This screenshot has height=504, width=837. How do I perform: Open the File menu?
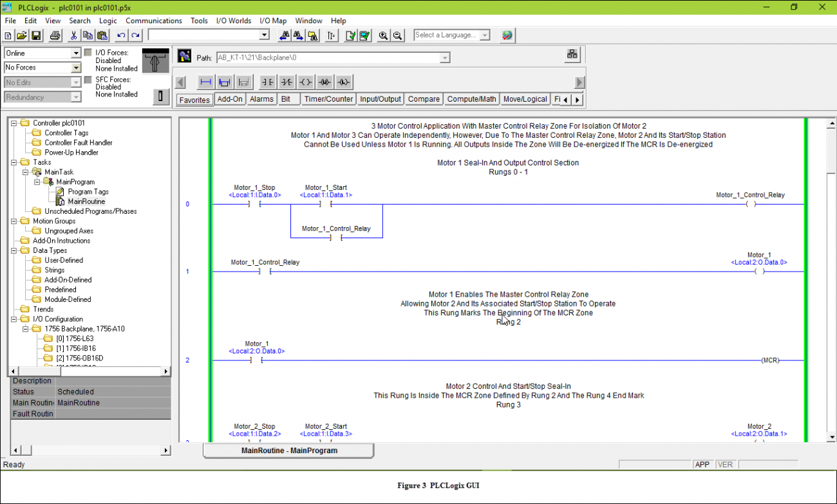(x=10, y=21)
